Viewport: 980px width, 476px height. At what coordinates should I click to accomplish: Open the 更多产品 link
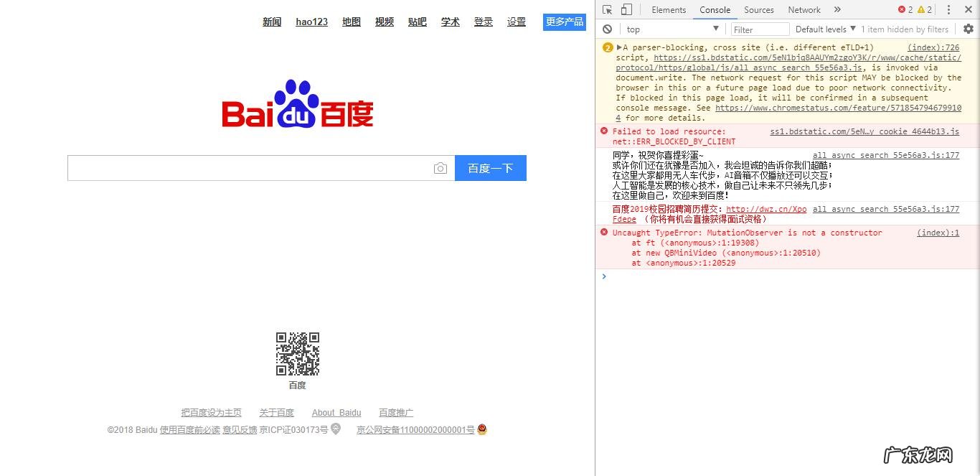click(x=565, y=22)
